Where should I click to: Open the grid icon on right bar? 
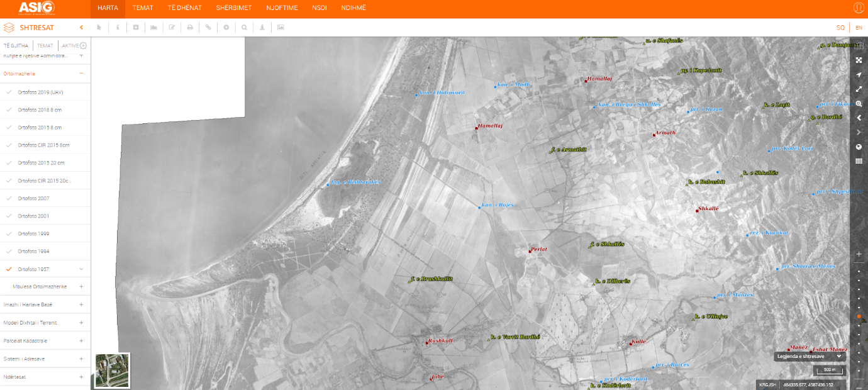[859, 161]
